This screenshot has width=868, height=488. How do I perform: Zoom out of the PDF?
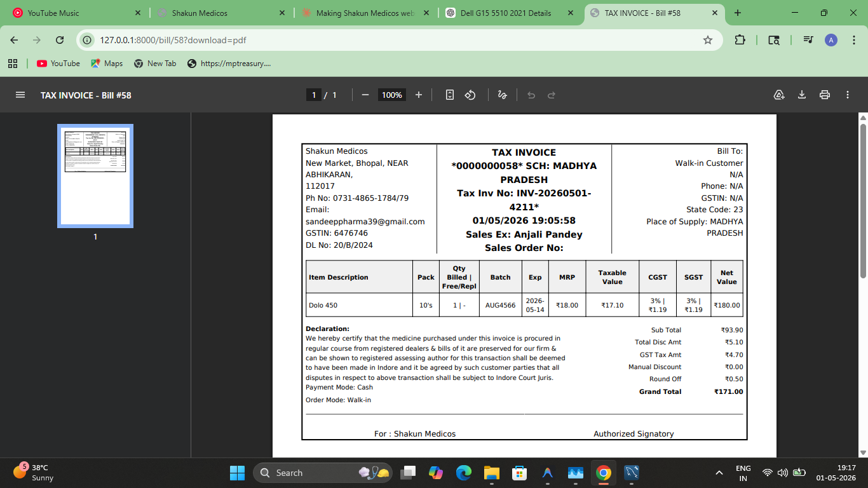[x=365, y=95]
